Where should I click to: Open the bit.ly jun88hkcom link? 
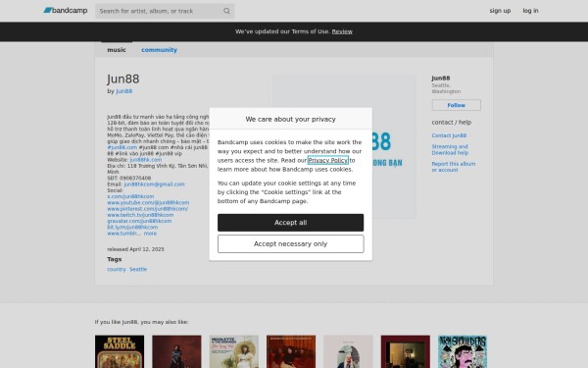[x=132, y=228]
